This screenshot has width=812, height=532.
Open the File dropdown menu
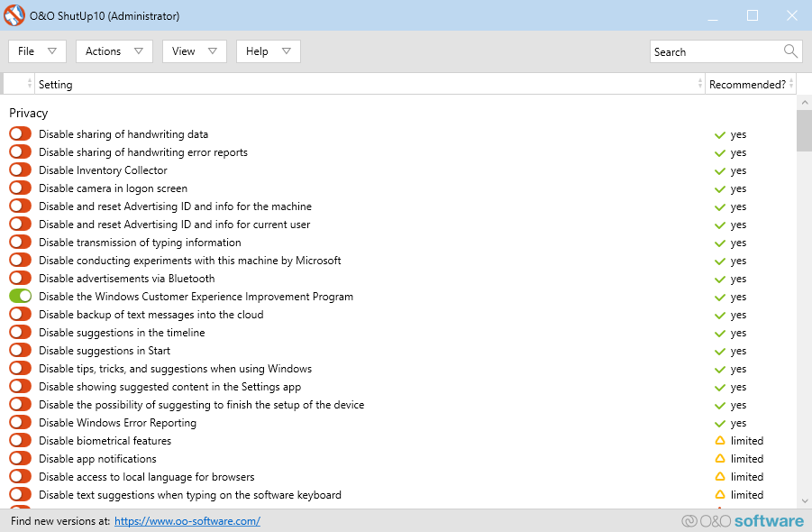click(x=37, y=51)
